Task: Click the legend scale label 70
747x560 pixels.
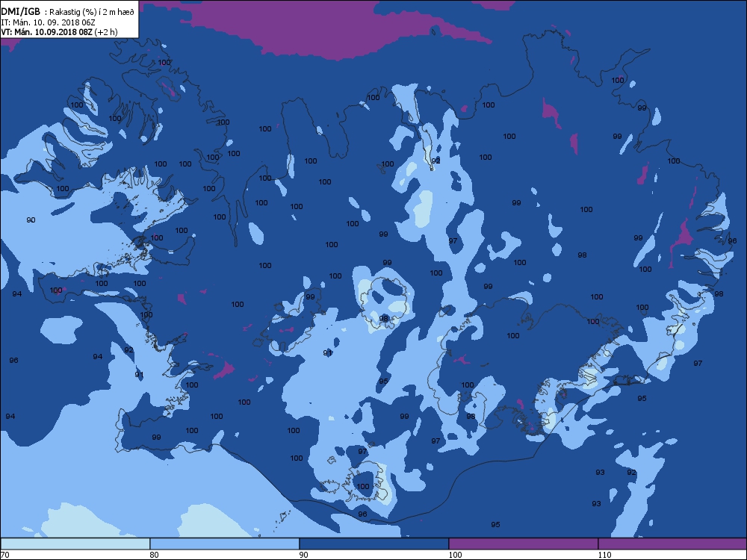Action: 5,555
